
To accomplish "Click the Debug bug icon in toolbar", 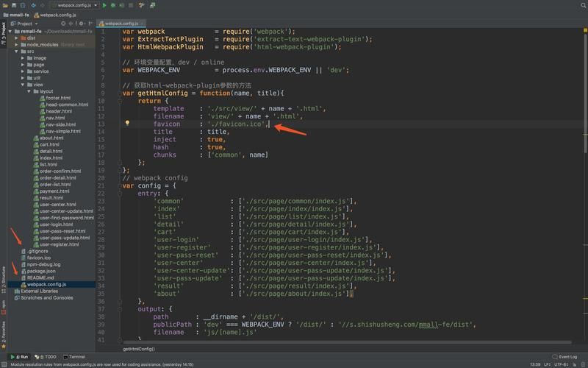I will pyautogui.click(x=113, y=5).
